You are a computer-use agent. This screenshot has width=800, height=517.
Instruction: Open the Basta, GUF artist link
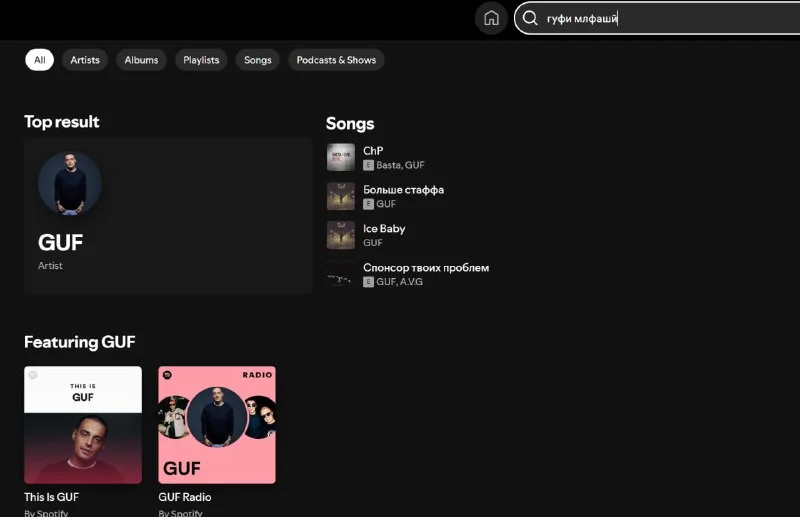tap(401, 165)
